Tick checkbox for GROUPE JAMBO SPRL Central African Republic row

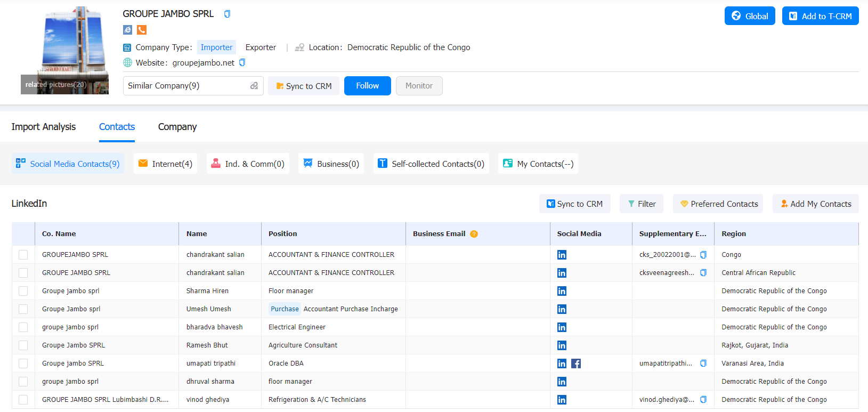tap(23, 273)
